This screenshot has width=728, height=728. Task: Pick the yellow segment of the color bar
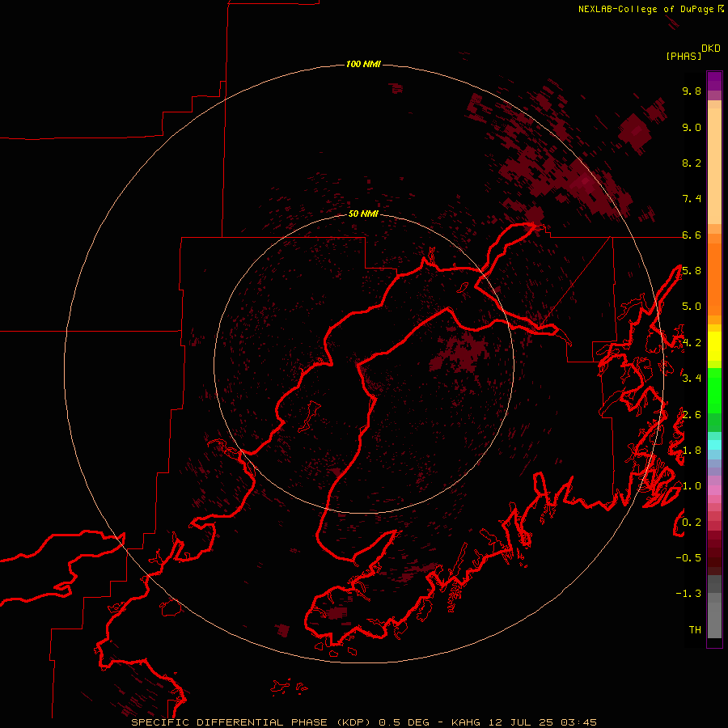pyautogui.click(x=714, y=346)
